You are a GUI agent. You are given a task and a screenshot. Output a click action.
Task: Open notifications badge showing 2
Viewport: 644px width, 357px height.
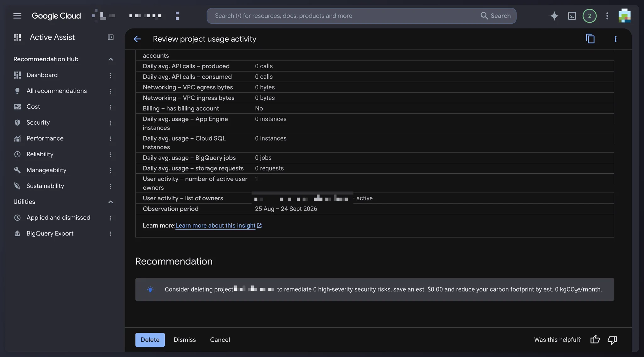click(589, 16)
